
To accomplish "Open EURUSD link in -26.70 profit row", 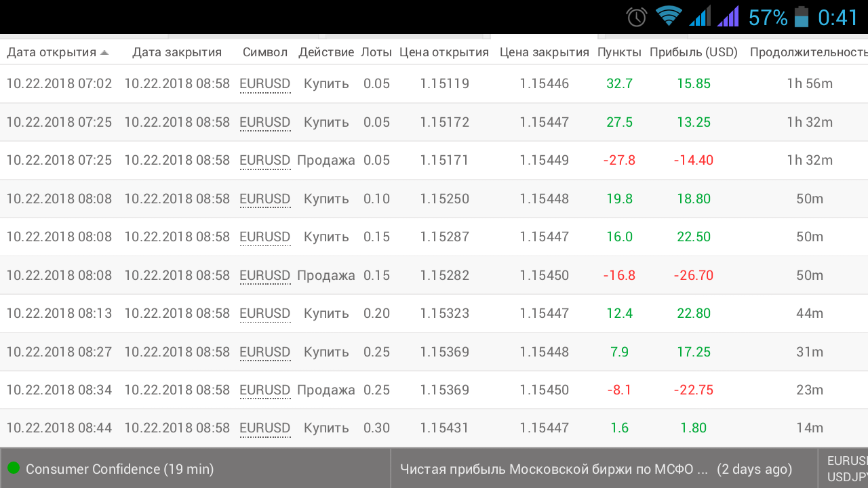I will tap(265, 276).
